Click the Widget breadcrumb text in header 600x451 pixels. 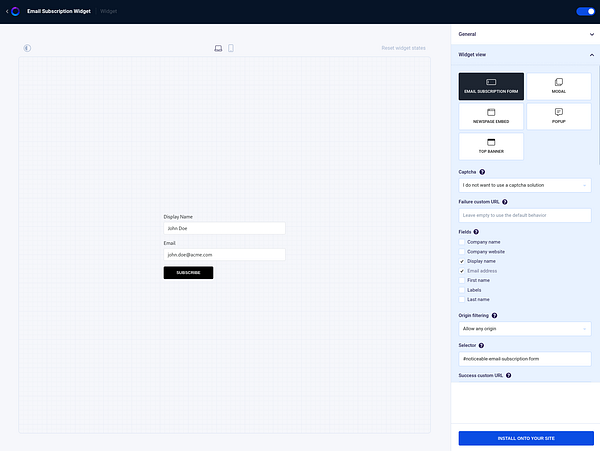[108, 11]
